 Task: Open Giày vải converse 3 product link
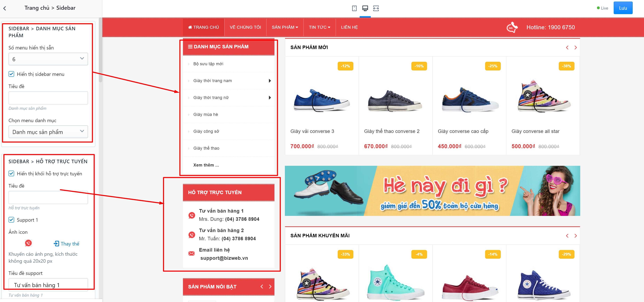point(312,131)
